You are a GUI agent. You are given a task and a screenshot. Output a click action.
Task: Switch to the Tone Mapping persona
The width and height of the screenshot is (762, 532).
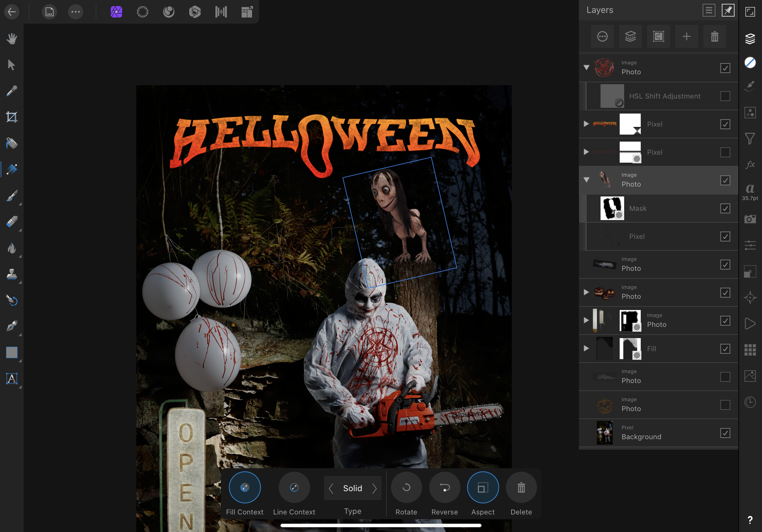coord(221,12)
